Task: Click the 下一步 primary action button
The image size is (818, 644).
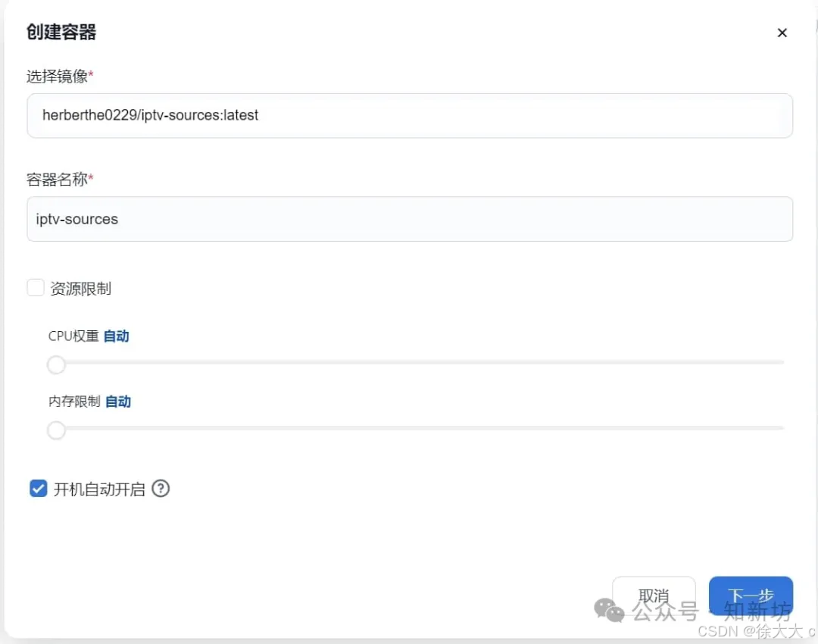Action: [x=751, y=596]
